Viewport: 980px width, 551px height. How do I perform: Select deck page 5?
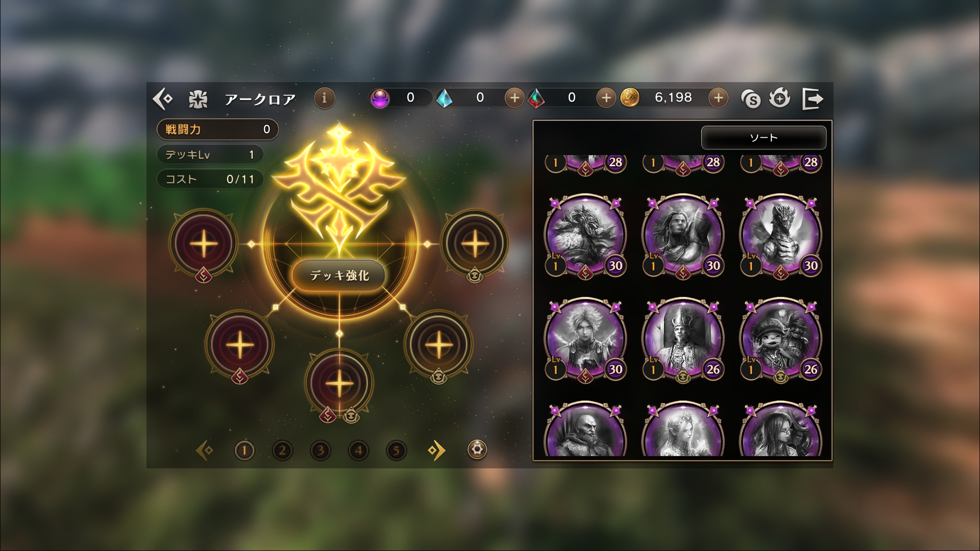pos(396,450)
